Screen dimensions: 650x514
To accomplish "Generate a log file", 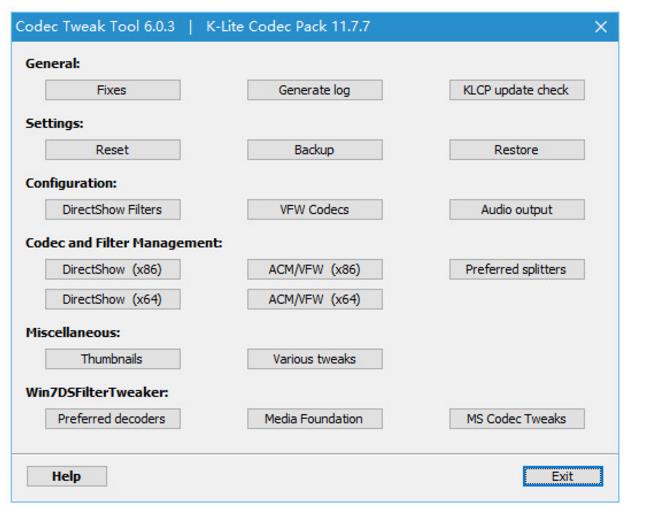I will pyautogui.click(x=314, y=90).
